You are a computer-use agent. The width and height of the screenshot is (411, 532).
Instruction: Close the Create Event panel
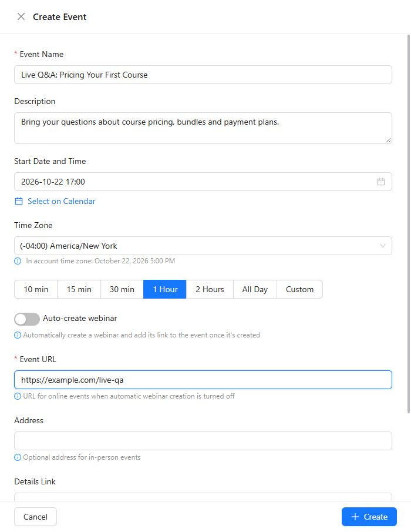(x=21, y=16)
